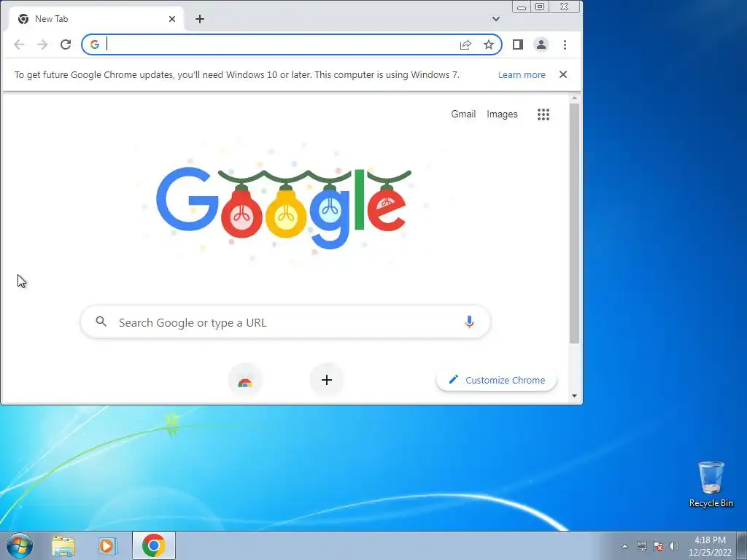Open the volume speaker tray icon
The width and height of the screenshot is (747, 560).
674,546
